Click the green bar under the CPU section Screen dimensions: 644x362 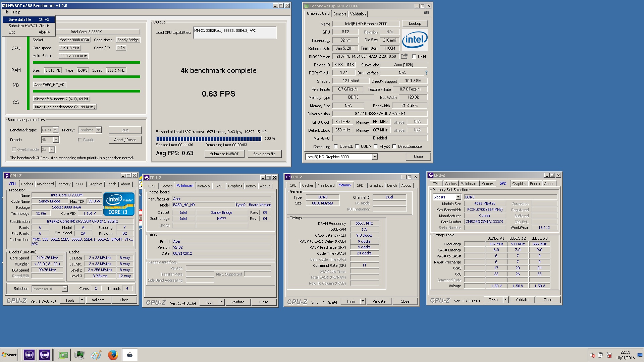(87, 62)
